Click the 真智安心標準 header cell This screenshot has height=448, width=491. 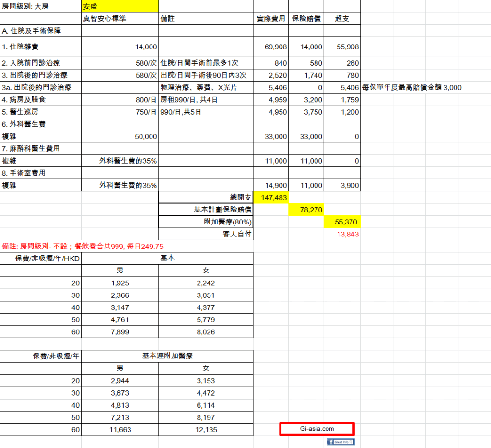click(120, 19)
